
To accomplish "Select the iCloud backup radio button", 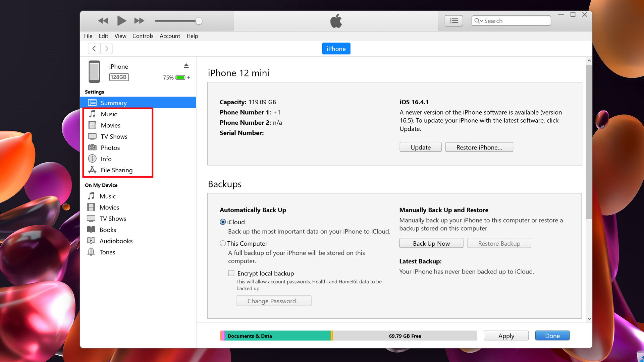I will [223, 222].
